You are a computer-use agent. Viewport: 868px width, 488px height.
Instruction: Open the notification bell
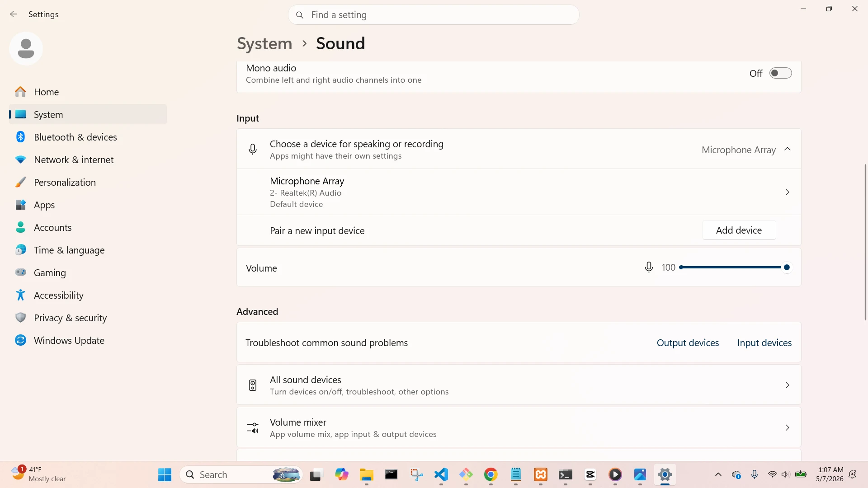point(853,474)
